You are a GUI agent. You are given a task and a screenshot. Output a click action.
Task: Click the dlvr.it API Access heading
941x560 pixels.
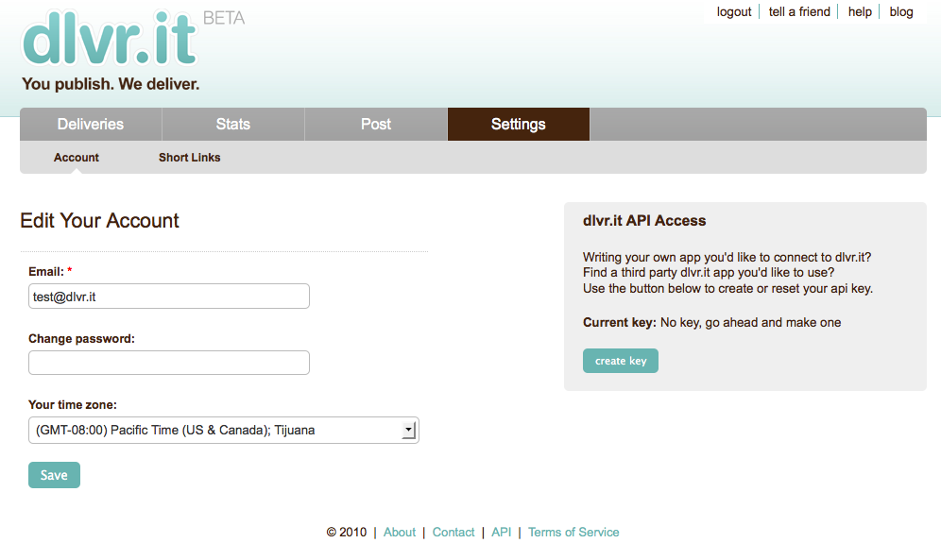pyautogui.click(x=644, y=221)
